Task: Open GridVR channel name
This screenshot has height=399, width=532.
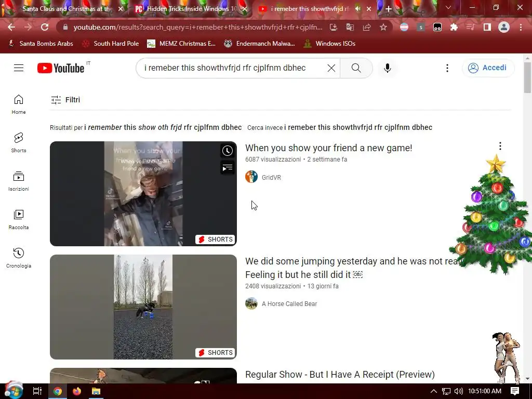Action: pos(271,178)
